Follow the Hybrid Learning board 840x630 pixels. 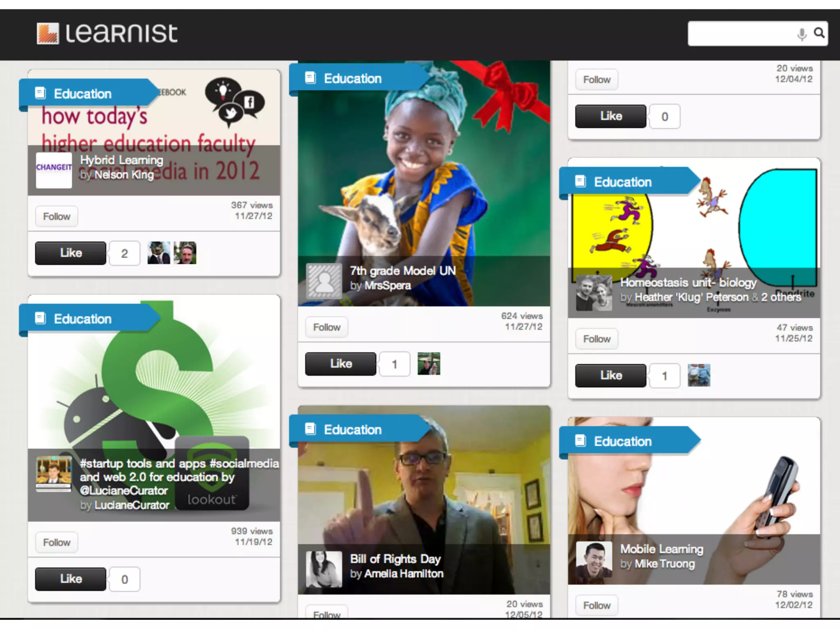coord(57,217)
